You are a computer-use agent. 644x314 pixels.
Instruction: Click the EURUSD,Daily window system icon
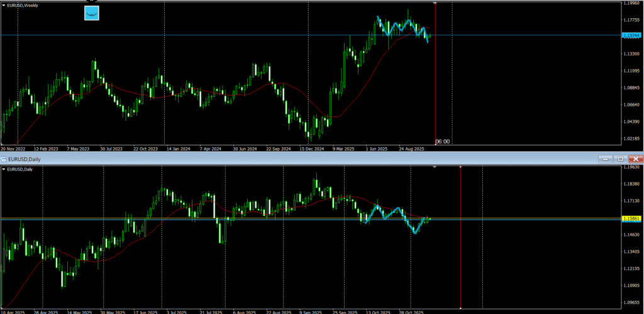5,159
